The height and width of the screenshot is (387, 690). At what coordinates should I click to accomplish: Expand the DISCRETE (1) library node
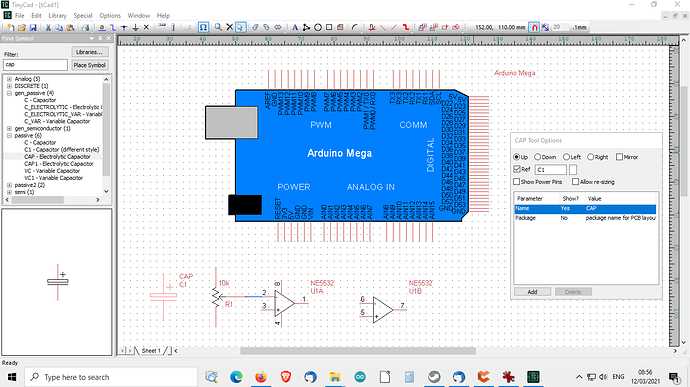9,86
